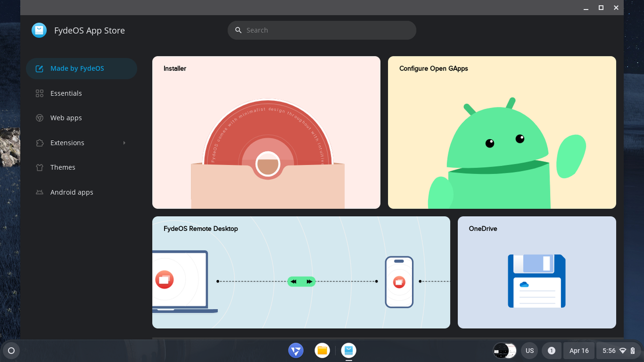
Task: Click the black and white tray thumbnail
Action: (x=505, y=350)
